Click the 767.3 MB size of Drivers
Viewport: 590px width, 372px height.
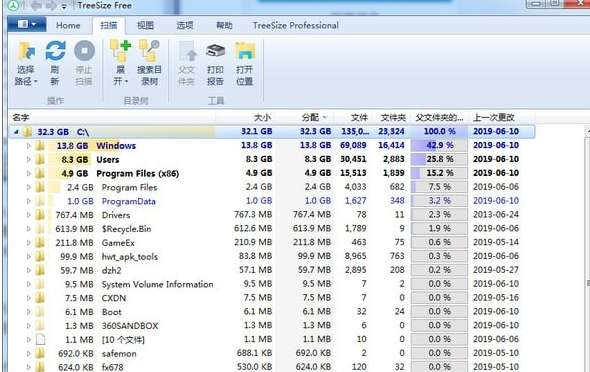pyautogui.click(x=253, y=215)
